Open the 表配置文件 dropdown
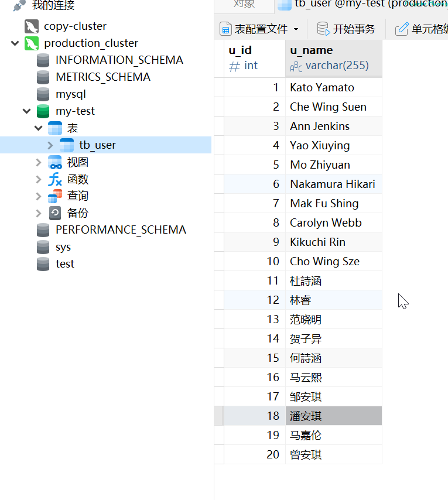 (296, 29)
